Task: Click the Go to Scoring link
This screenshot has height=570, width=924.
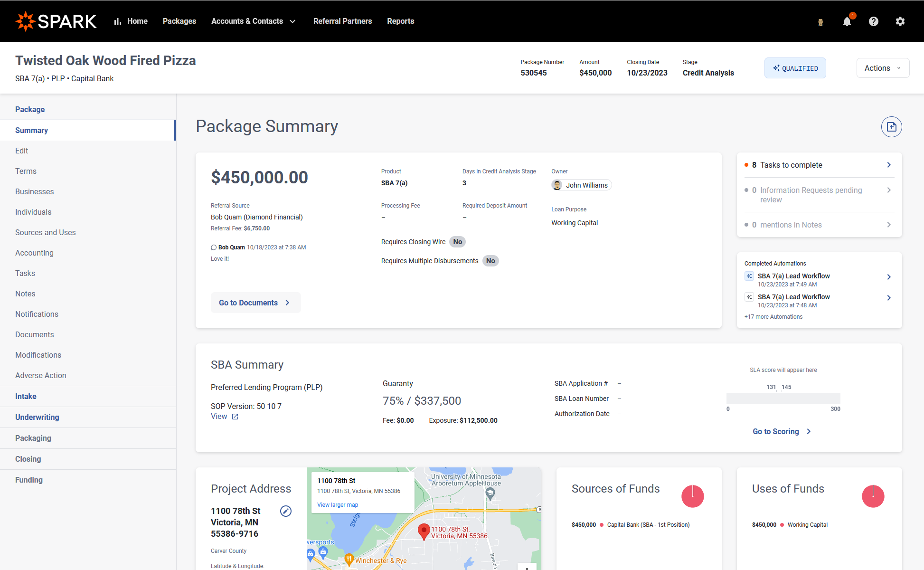Action: click(x=782, y=431)
